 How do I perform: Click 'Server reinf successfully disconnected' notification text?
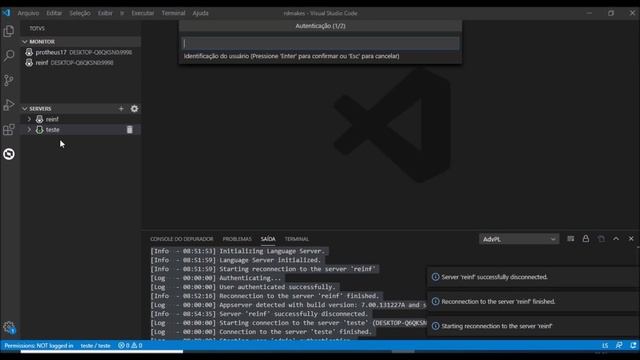[x=494, y=277]
